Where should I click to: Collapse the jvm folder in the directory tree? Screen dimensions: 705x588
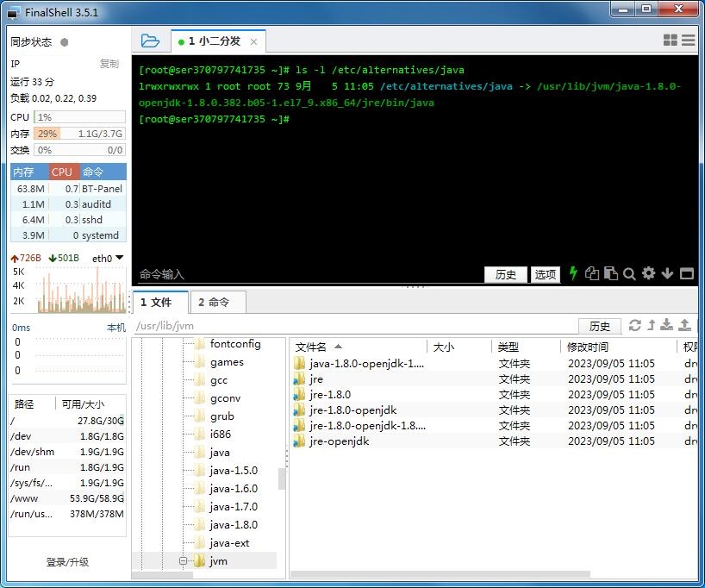[x=181, y=560]
